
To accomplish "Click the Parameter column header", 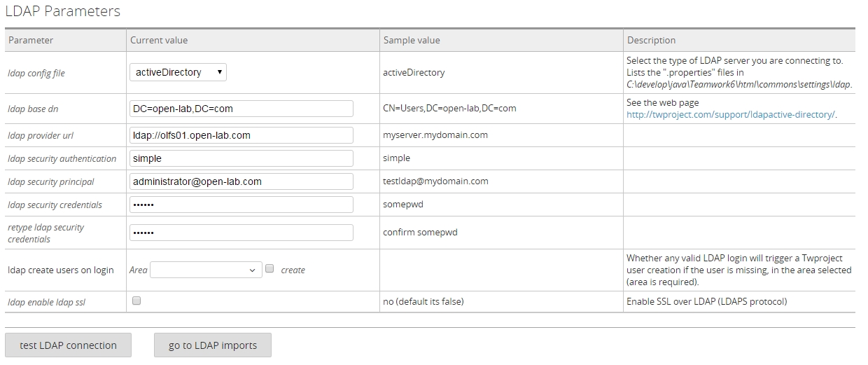I will click(x=31, y=41).
